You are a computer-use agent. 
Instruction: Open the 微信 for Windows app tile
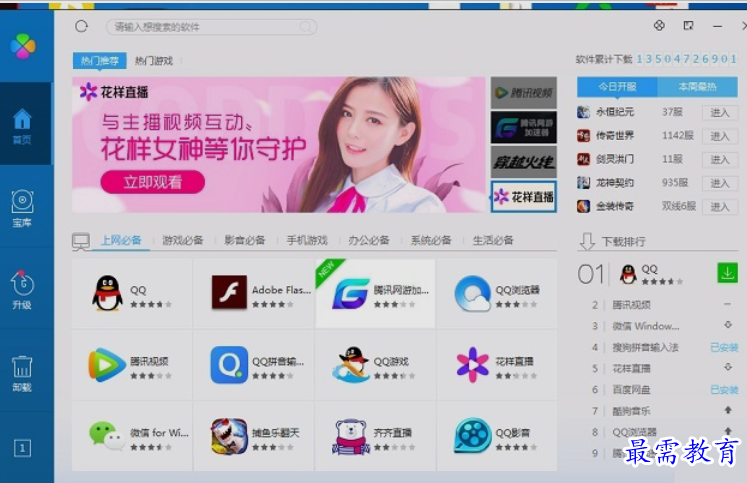(x=132, y=436)
